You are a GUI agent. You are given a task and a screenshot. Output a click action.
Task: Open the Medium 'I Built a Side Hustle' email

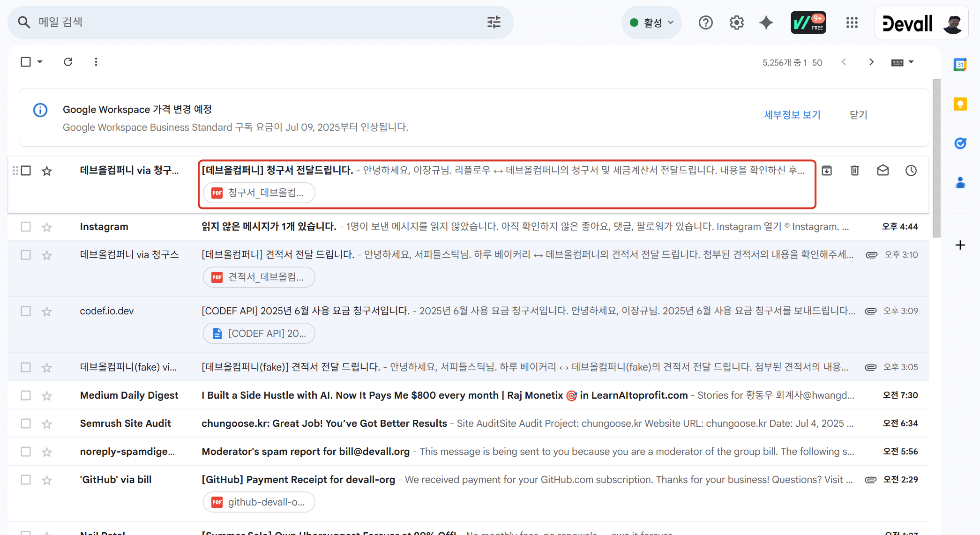pos(468,395)
